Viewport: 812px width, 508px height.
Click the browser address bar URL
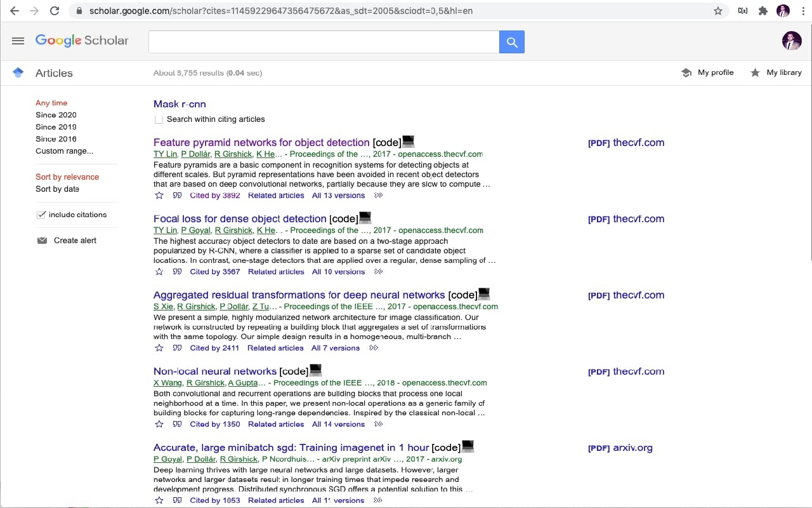point(281,11)
